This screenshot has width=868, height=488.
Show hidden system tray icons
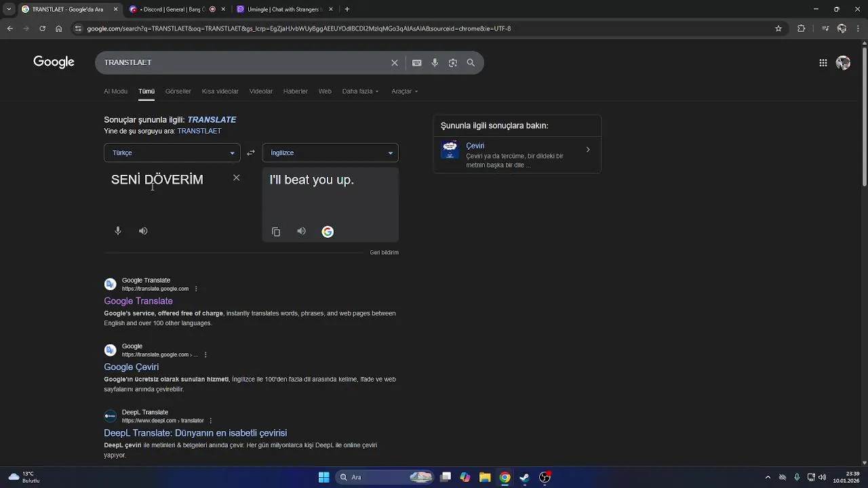coord(768,477)
